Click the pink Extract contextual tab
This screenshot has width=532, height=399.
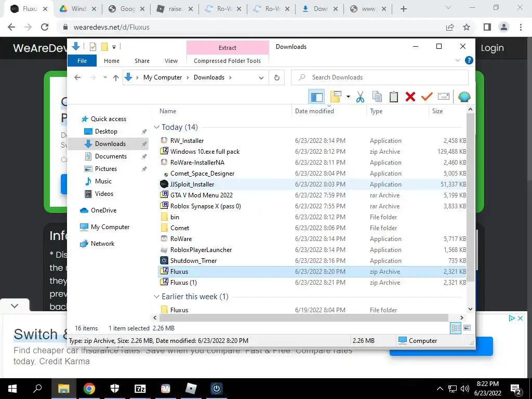tap(228, 48)
